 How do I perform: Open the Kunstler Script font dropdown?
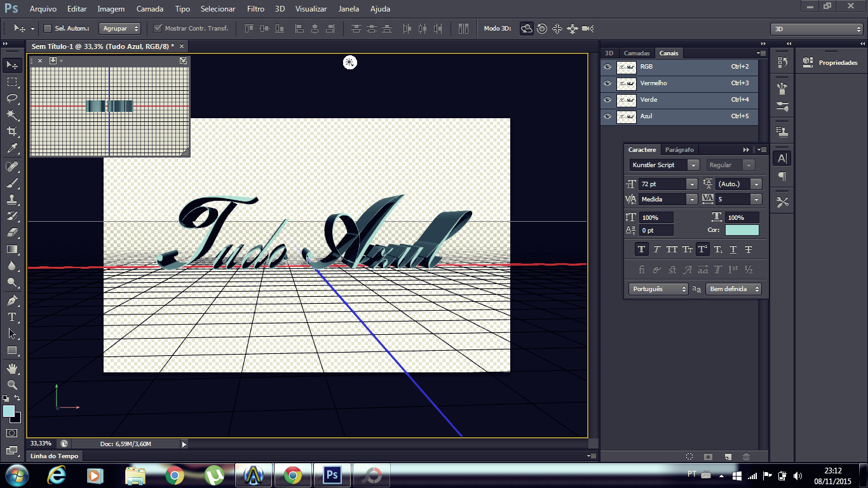(695, 165)
